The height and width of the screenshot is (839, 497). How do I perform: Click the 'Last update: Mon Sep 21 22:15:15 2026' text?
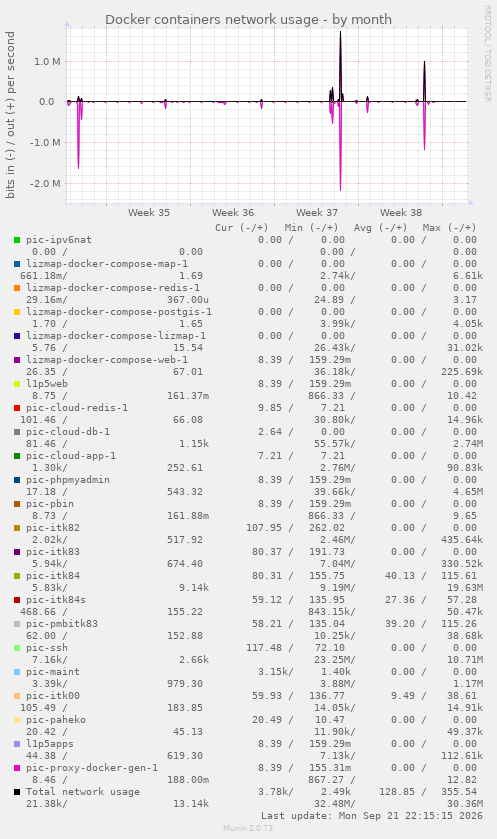[372, 816]
